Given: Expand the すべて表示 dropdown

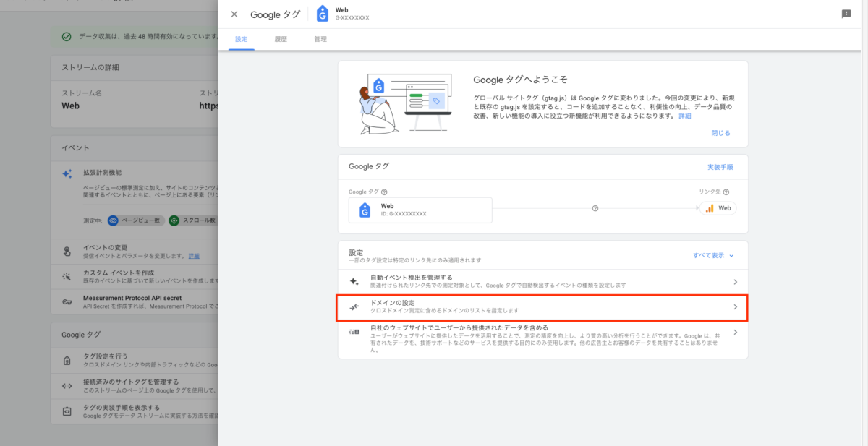Looking at the screenshot, I should (710, 255).
